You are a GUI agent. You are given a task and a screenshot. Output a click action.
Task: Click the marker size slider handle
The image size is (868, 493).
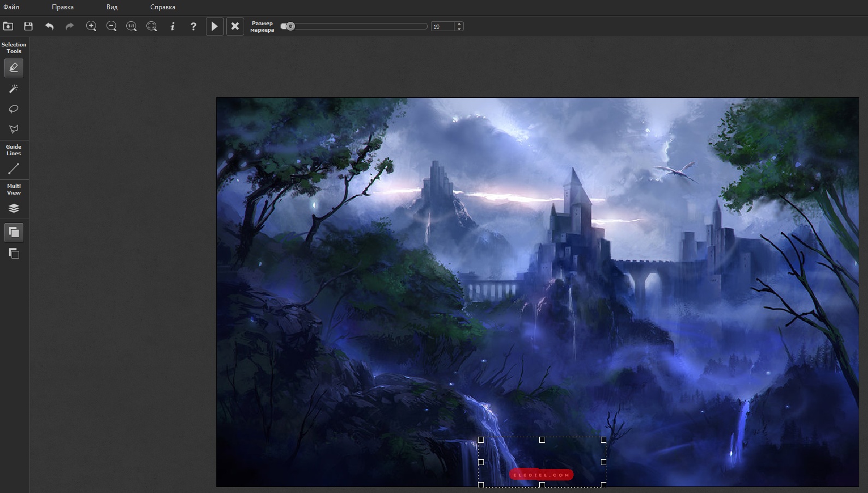pyautogui.click(x=291, y=26)
